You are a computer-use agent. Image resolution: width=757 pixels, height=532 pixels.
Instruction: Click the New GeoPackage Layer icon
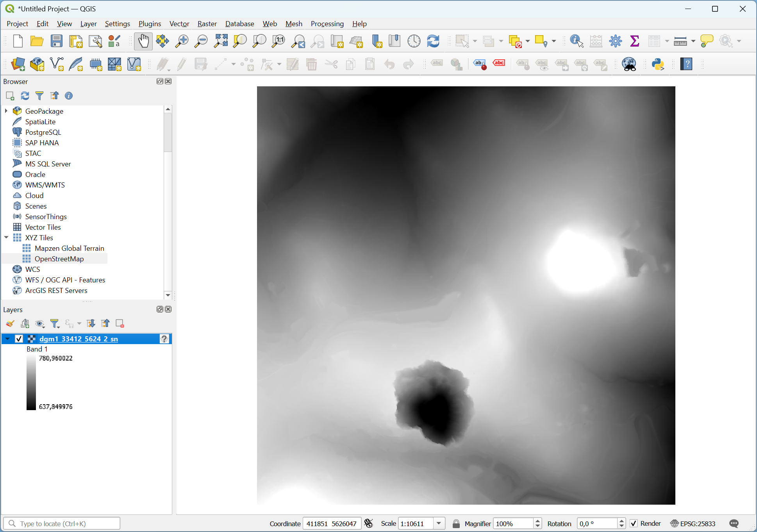37,64
